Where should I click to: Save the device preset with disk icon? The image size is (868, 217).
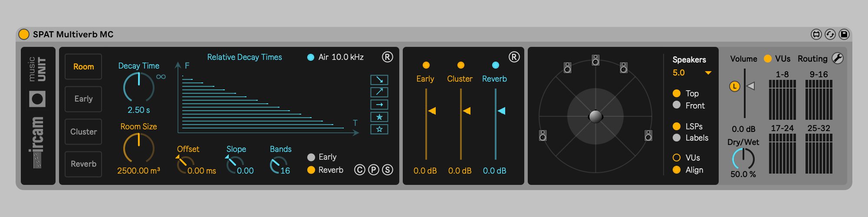tap(844, 34)
